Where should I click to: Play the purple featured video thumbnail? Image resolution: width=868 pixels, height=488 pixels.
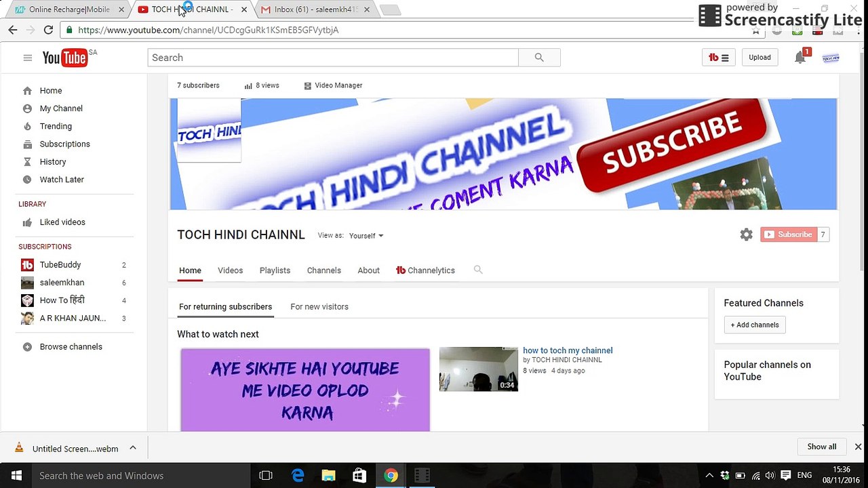click(x=305, y=390)
